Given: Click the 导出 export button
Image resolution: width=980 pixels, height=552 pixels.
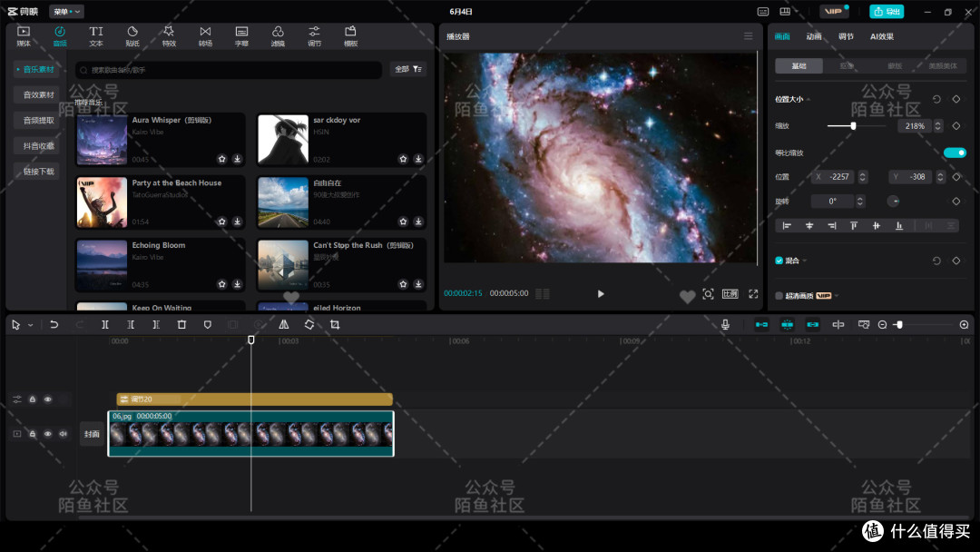Looking at the screenshot, I should (887, 11).
